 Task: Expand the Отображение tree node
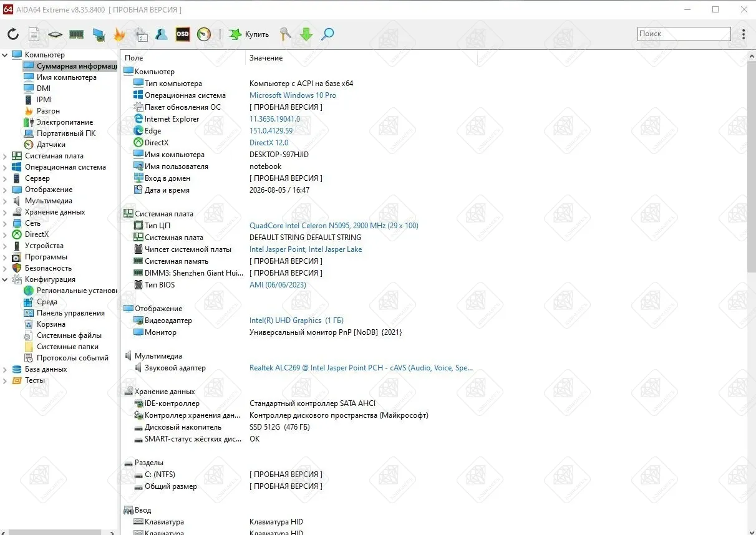(5, 190)
